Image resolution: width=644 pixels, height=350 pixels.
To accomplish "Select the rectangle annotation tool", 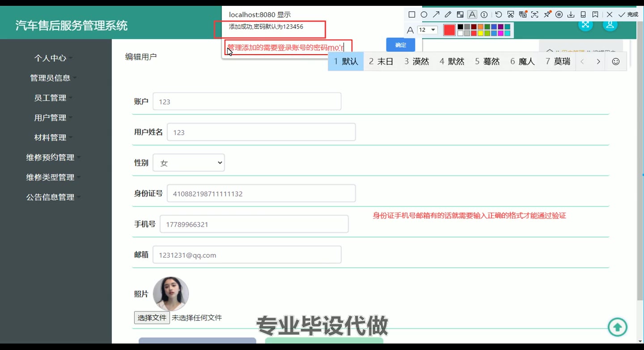I will 412,14.
